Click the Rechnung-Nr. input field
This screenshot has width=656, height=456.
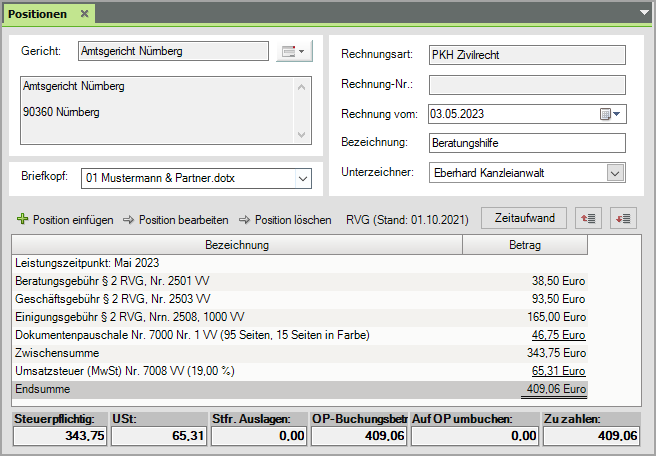[x=525, y=85]
